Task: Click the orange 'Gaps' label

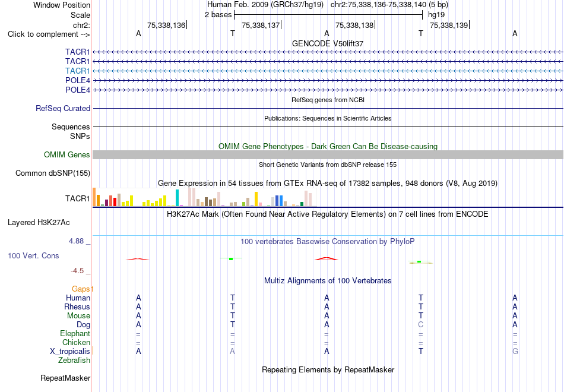Action: tap(82, 289)
